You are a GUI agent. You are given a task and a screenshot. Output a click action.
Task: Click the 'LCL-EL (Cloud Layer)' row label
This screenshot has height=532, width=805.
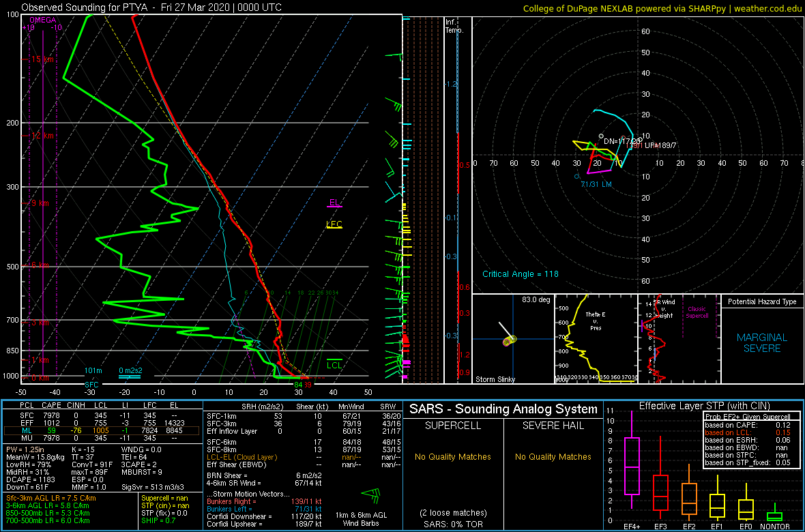(241, 456)
